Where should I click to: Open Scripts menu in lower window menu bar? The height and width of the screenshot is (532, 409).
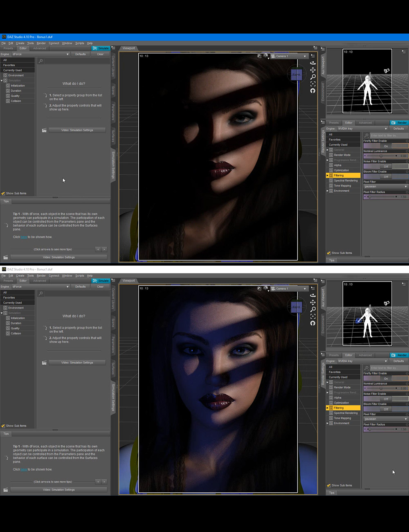[79, 276]
